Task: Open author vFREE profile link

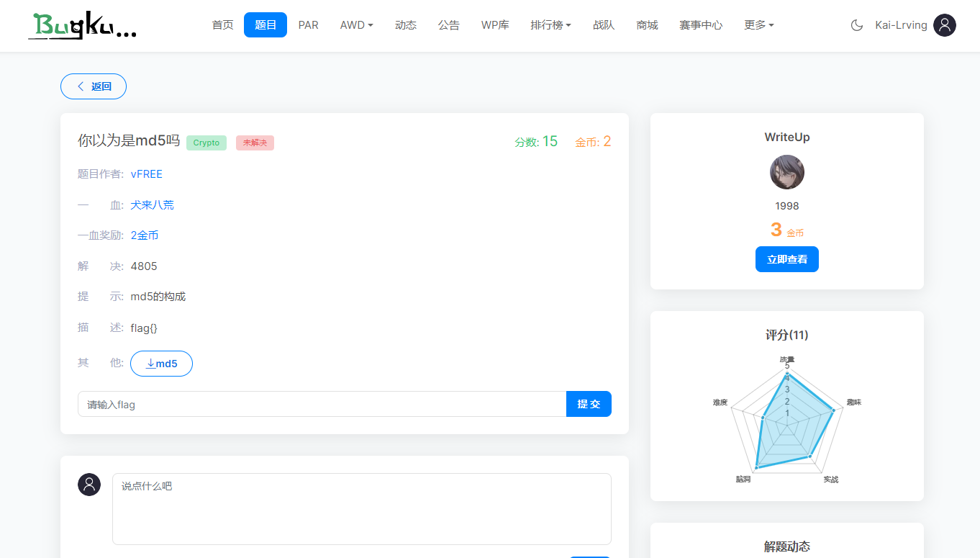Action: click(147, 174)
